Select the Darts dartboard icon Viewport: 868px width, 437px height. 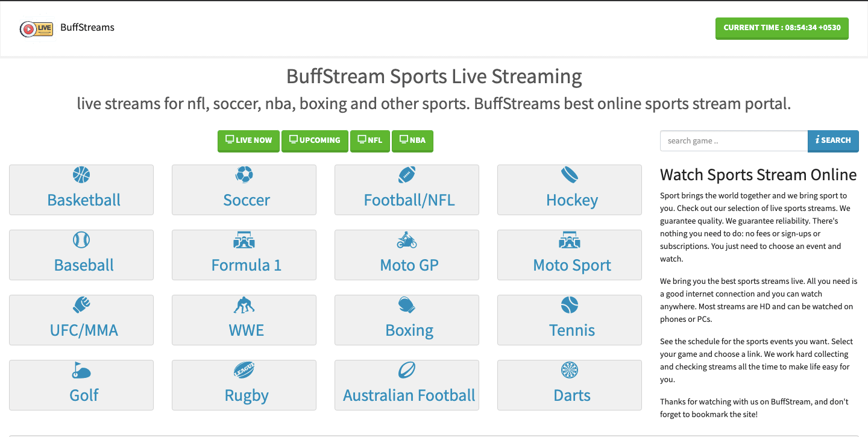point(569,370)
